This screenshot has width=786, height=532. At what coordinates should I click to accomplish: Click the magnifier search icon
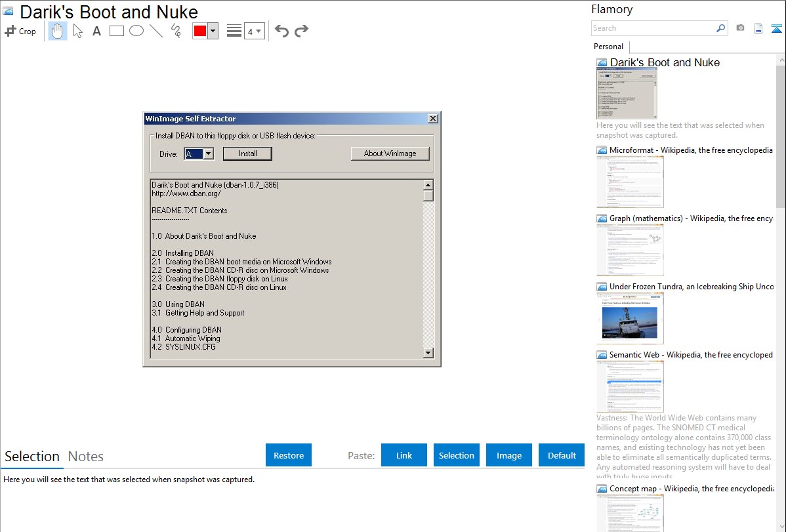click(720, 28)
